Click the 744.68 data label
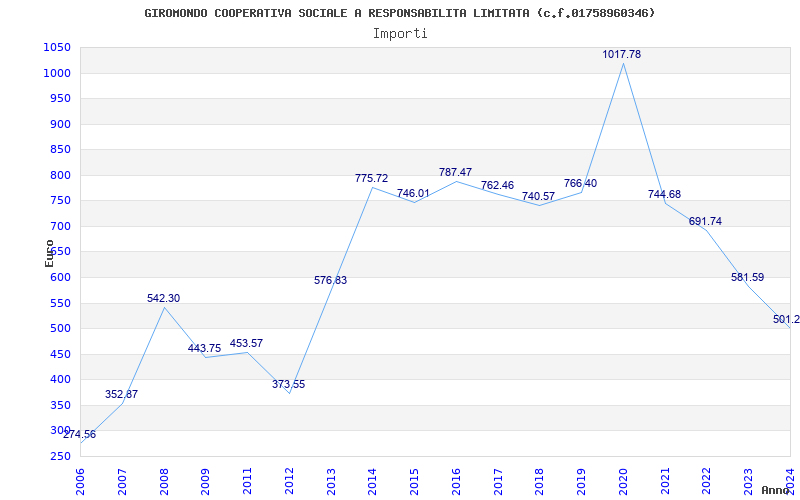The image size is (800, 500). [664, 194]
